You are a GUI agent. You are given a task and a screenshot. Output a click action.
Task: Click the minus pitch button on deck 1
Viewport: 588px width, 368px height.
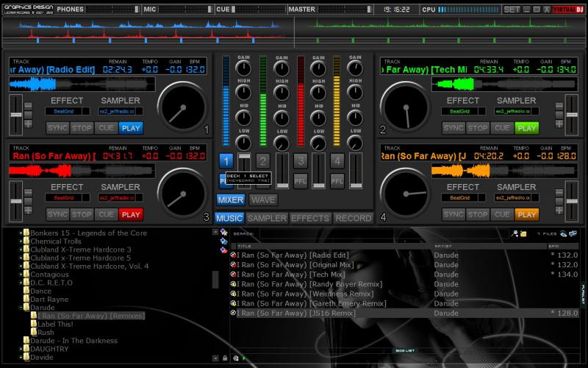pyautogui.click(x=28, y=106)
